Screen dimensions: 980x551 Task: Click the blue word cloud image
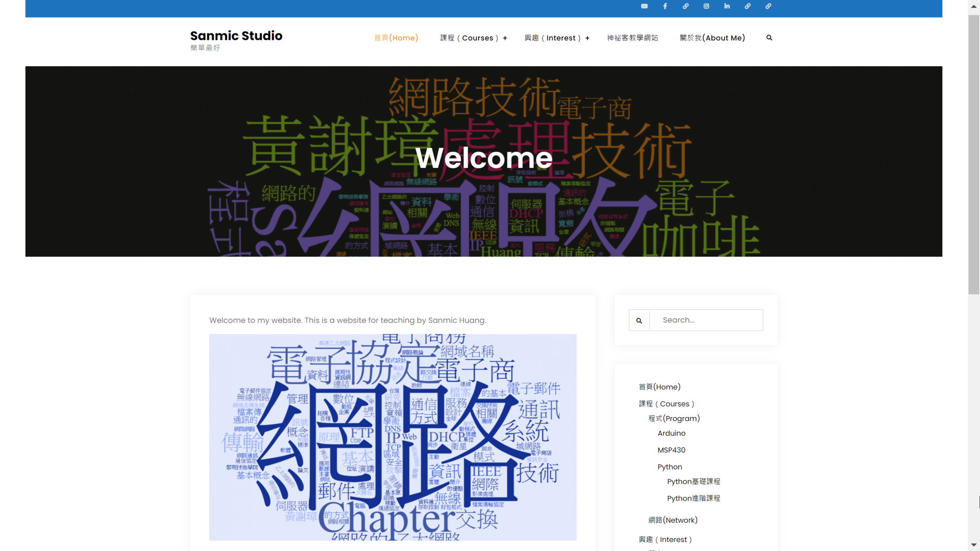click(393, 437)
